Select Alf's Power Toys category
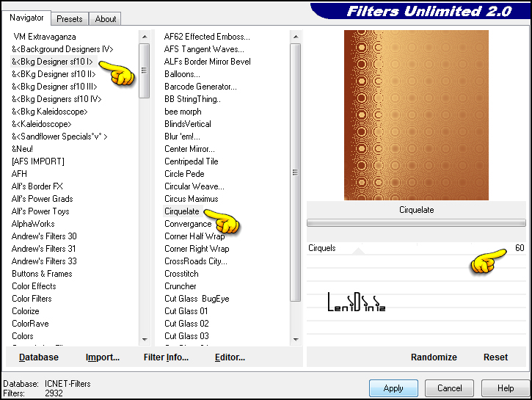Viewport: 532px width, 400px height. click(40, 211)
